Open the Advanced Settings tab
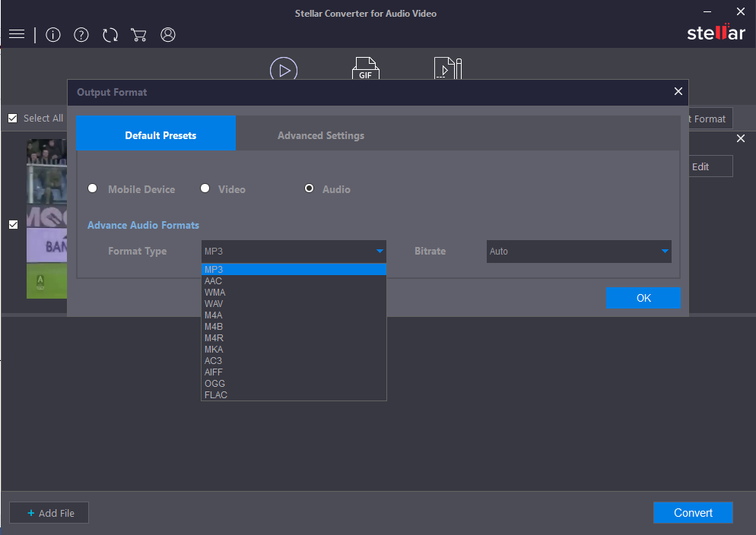This screenshot has width=756, height=535. click(321, 136)
